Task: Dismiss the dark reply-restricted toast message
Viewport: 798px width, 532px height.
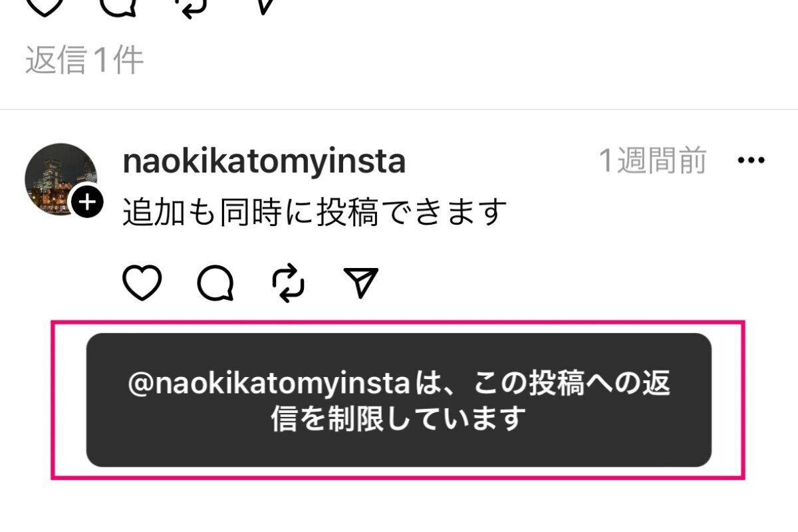Action: [399, 400]
